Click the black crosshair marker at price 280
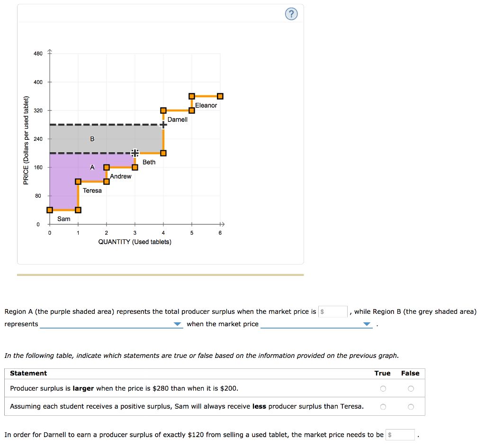 (163, 125)
